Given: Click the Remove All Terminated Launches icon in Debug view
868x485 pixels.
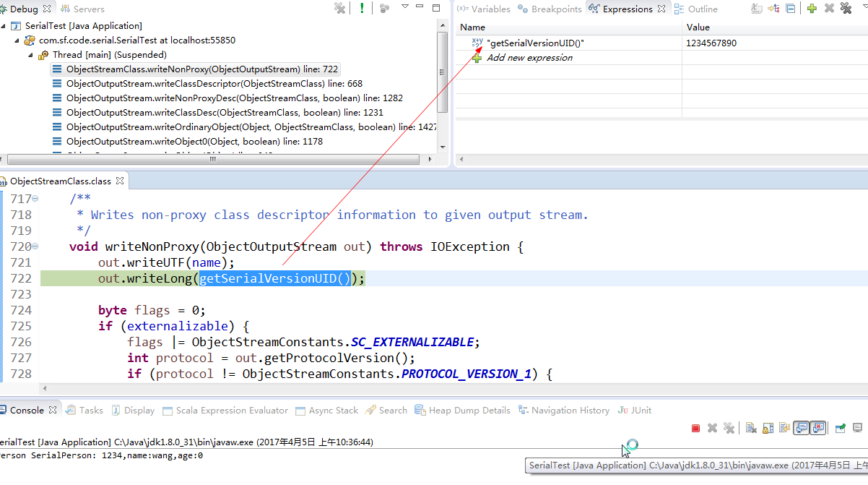Looking at the screenshot, I should click(x=339, y=9).
